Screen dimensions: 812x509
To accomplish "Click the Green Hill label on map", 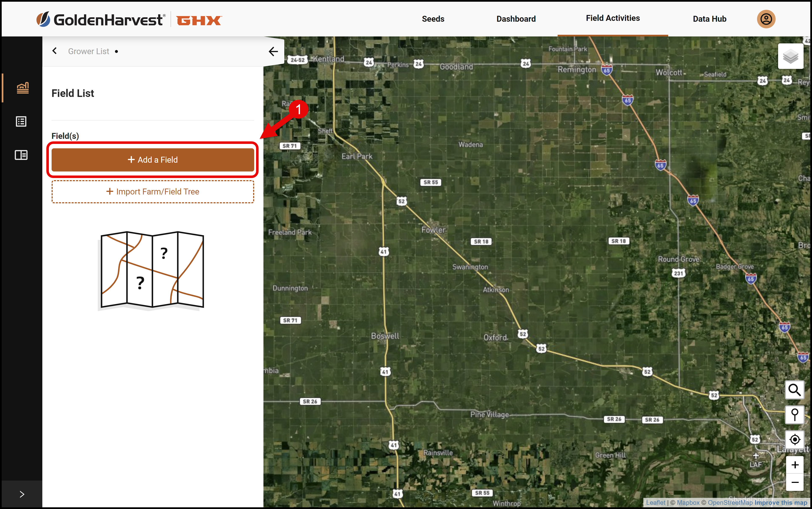I will (610, 455).
